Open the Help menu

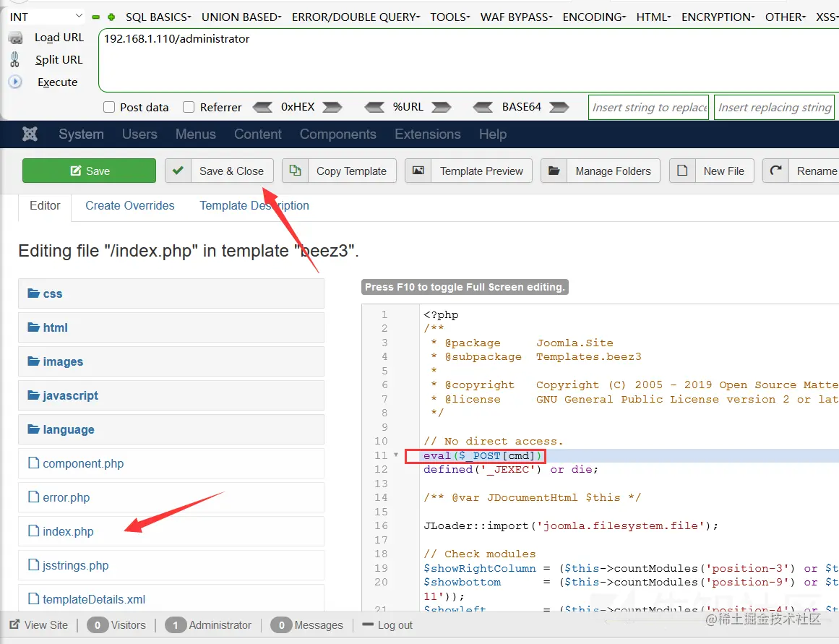pos(493,134)
